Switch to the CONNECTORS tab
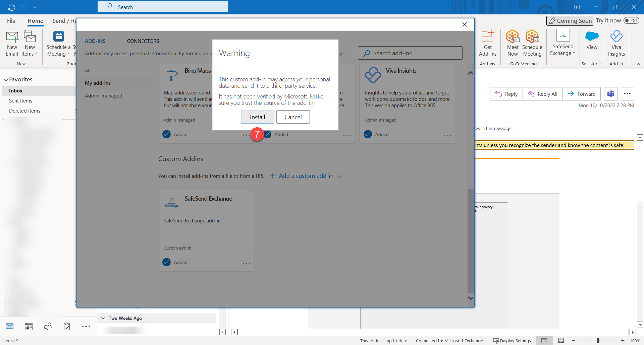Screen dimensions: 644x345 [x=143, y=41]
